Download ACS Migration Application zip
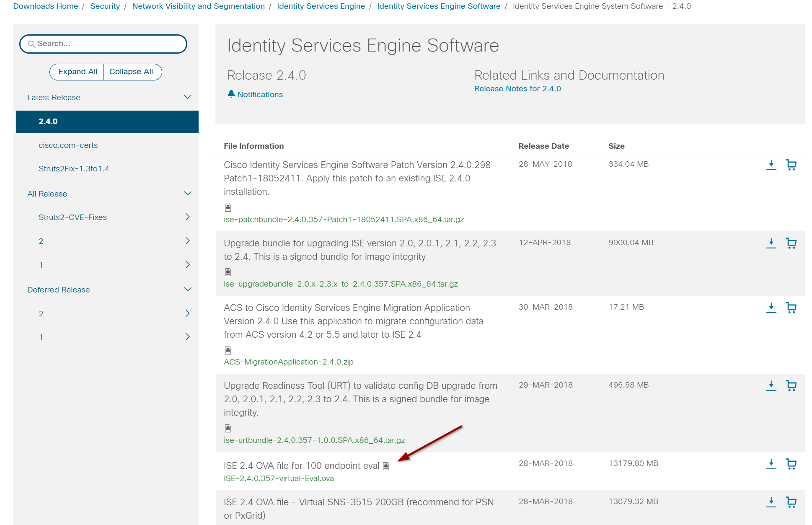Viewport: 812px width, 525px height. pyautogui.click(x=771, y=308)
